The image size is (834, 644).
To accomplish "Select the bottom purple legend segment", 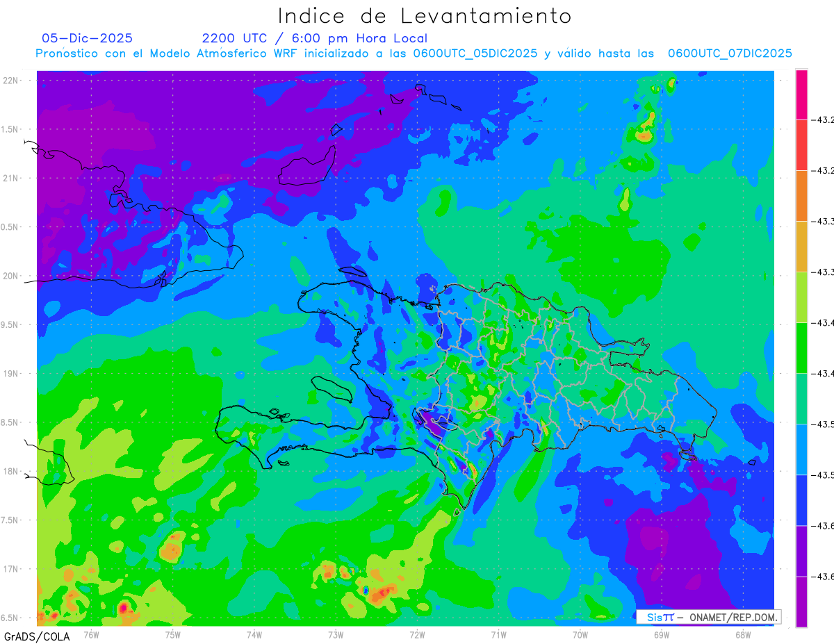I will click(801, 602).
